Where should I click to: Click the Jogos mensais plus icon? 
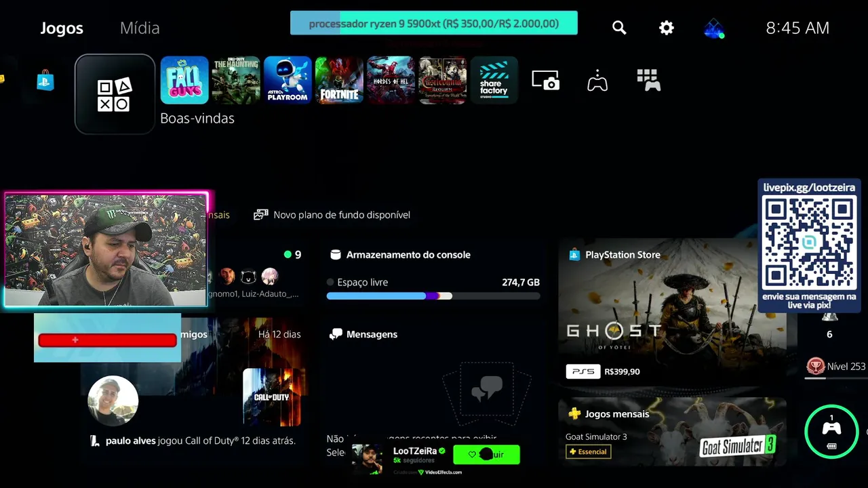[574, 414]
